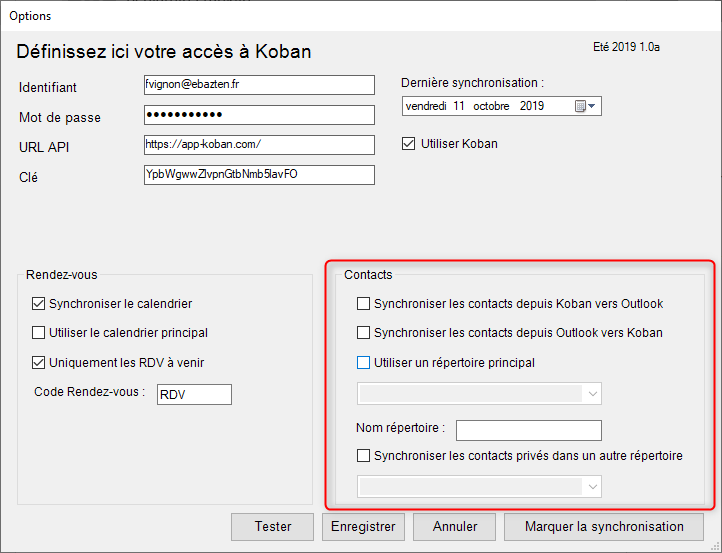Select the year 2019 in date field

point(532,106)
